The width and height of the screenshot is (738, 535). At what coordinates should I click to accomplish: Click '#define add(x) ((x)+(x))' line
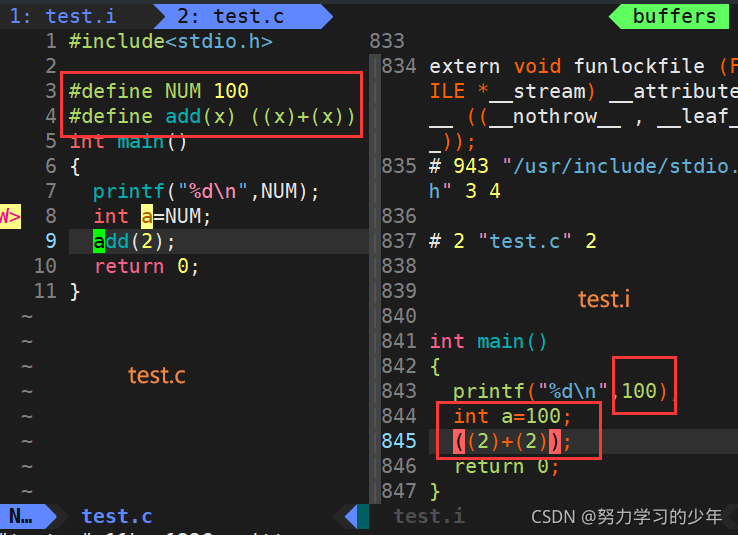coord(212,116)
